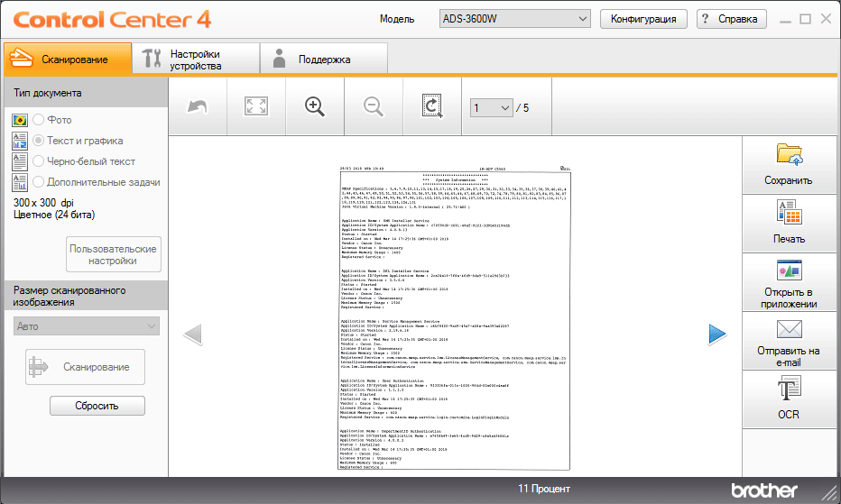Click the Фото document type icon
Viewport: 841px width, 504px height.
tap(20, 120)
